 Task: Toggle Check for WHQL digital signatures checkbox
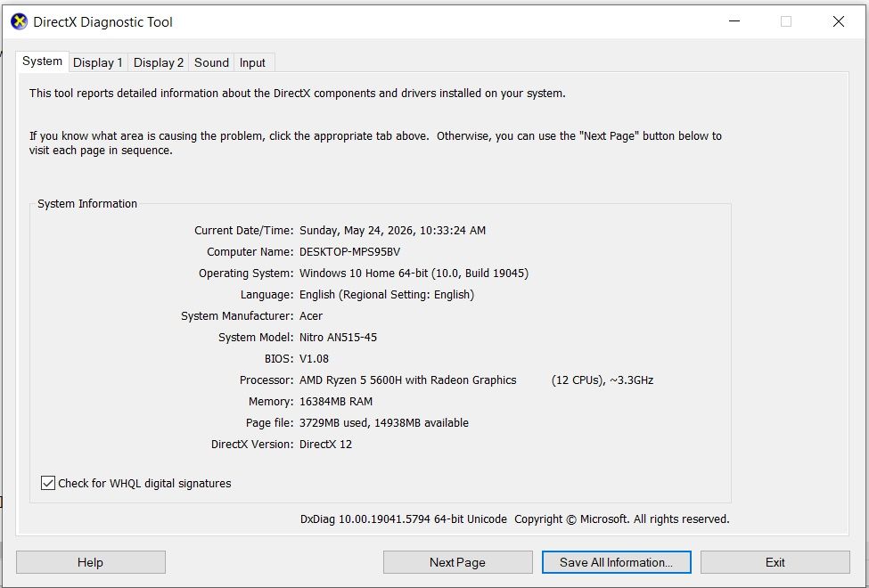(x=48, y=483)
